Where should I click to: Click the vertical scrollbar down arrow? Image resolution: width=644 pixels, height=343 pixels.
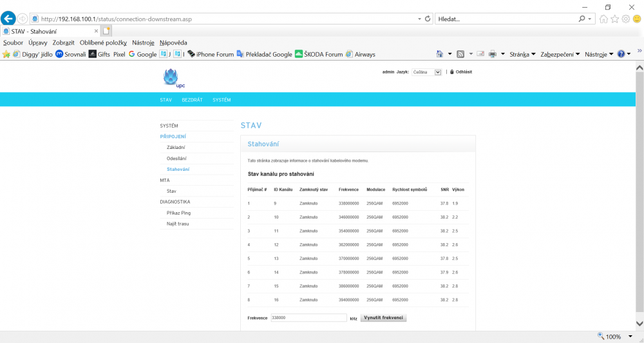click(639, 323)
